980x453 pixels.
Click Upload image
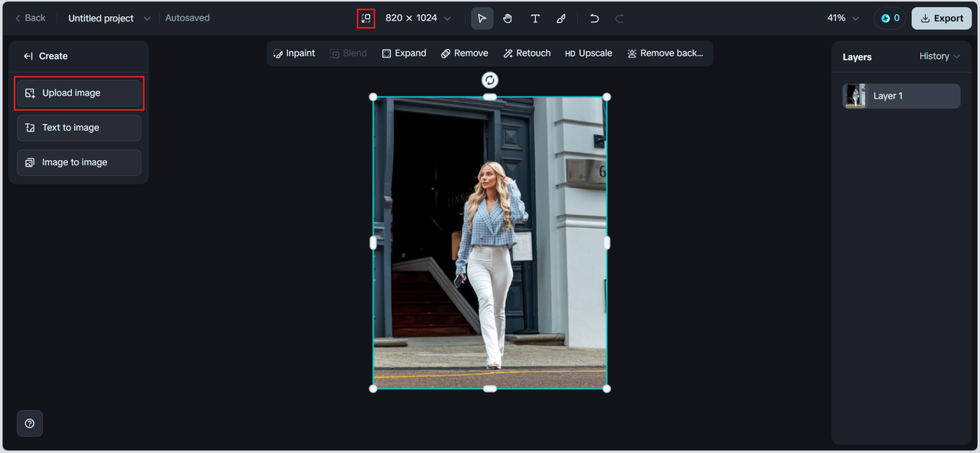(79, 93)
